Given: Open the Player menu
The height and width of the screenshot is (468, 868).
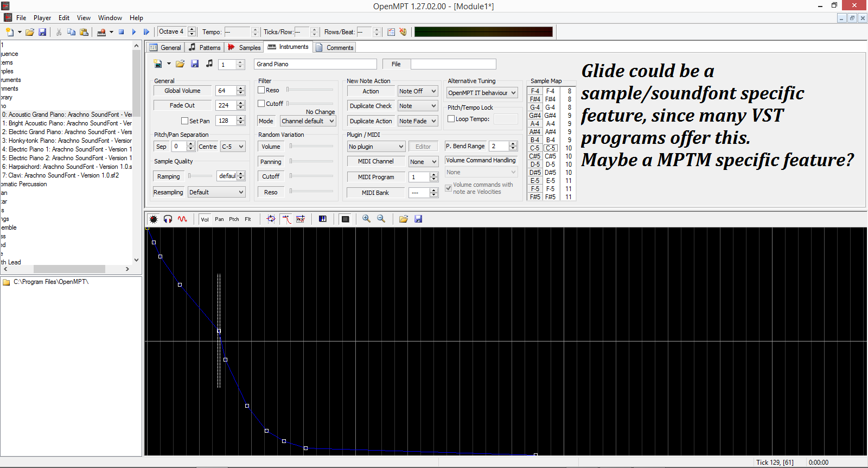Looking at the screenshot, I should pos(42,18).
